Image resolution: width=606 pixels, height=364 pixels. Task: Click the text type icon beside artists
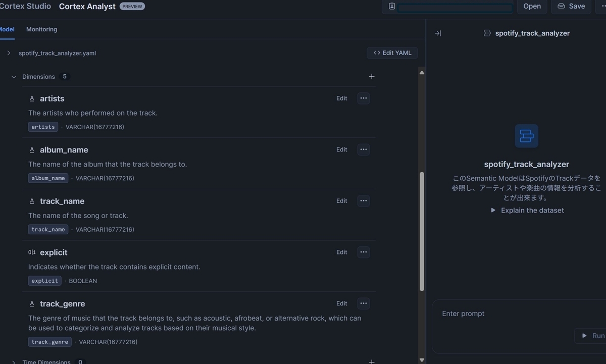(32, 98)
